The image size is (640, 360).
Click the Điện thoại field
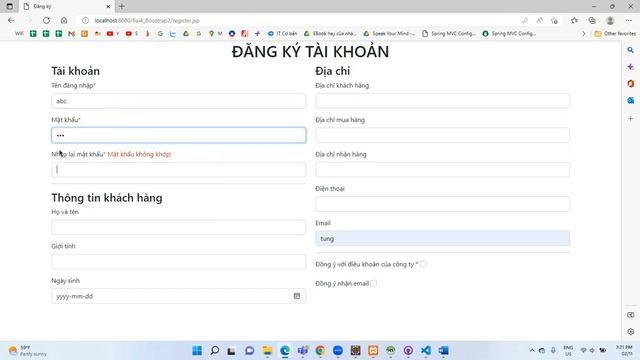442,204
